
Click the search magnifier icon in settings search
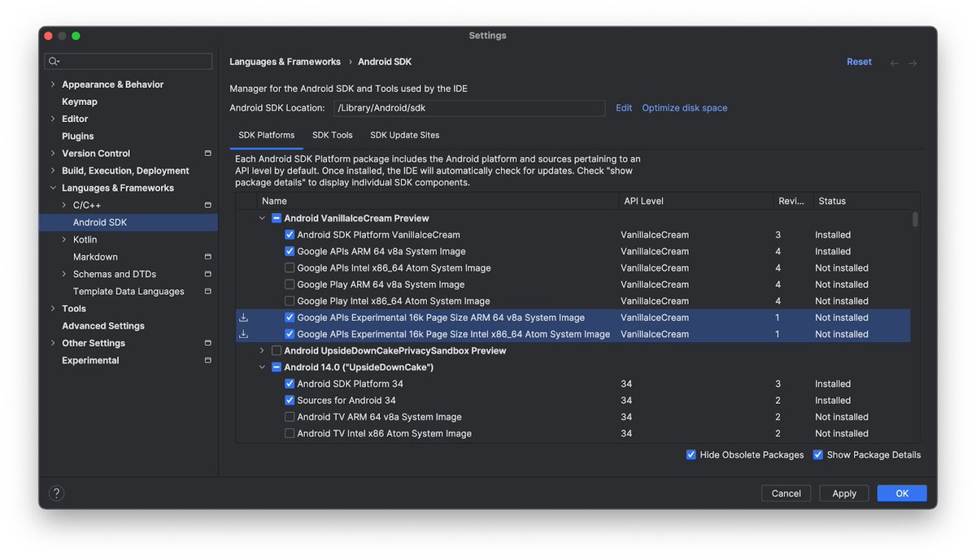tap(54, 62)
